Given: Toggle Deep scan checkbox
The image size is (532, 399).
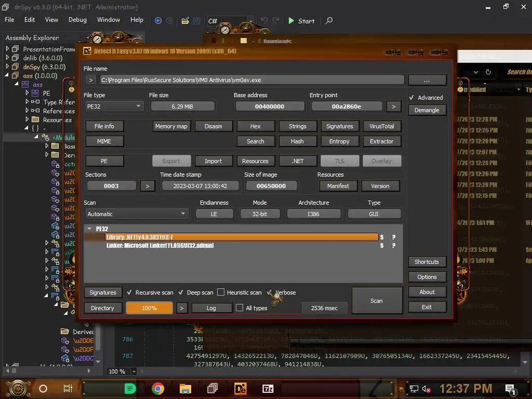Looking at the screenshot, I should (x=181, y=292).
